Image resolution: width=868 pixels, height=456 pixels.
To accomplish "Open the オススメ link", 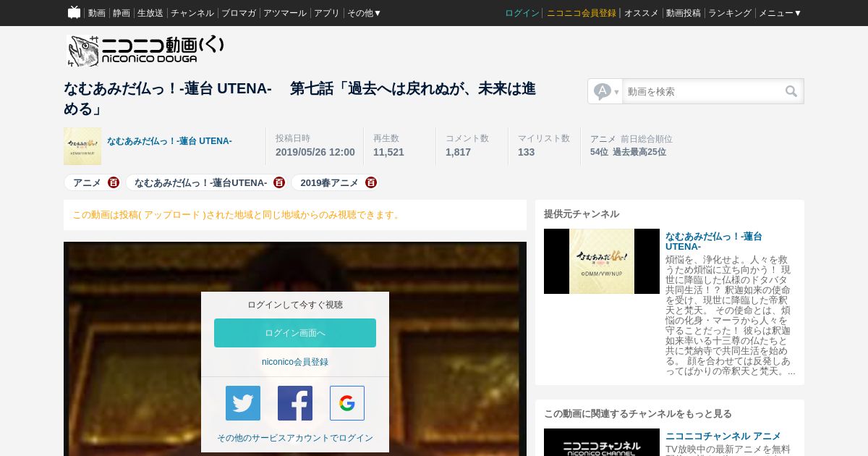I will click(642, 13).
